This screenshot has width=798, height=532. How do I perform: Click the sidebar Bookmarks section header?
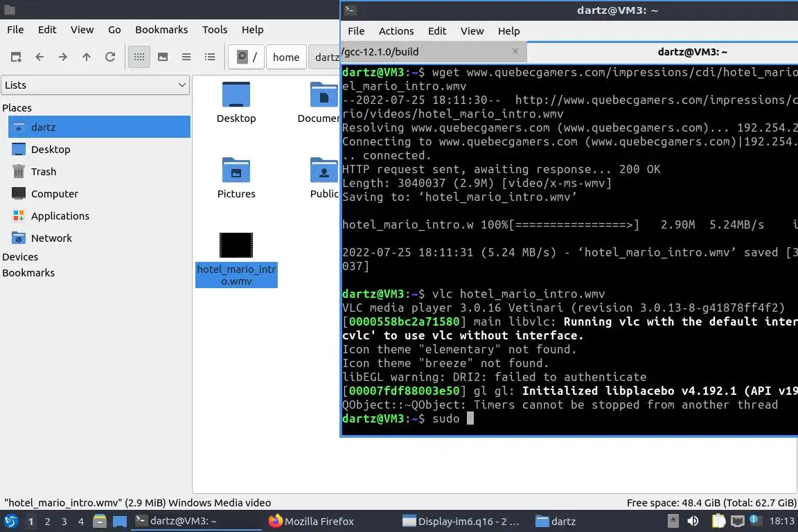(28, 272)
